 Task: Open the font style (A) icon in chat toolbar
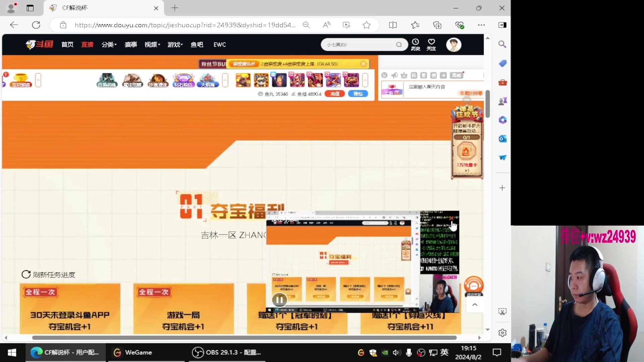click(x=404, y=75)
